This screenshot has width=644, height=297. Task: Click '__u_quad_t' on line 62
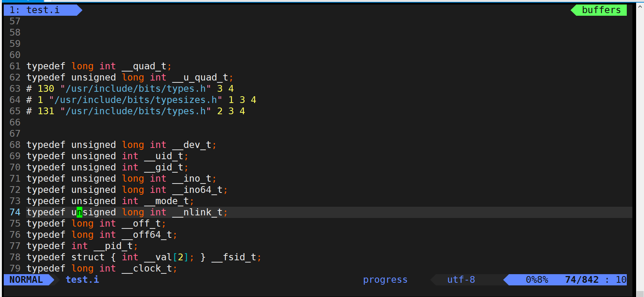coord(200,78)
